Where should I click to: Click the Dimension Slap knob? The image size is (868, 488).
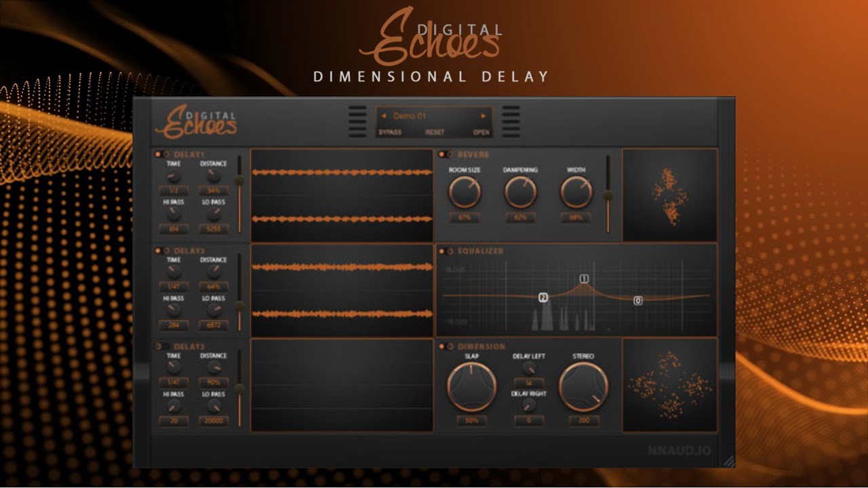pyautogui.click(x=472, y=387)
